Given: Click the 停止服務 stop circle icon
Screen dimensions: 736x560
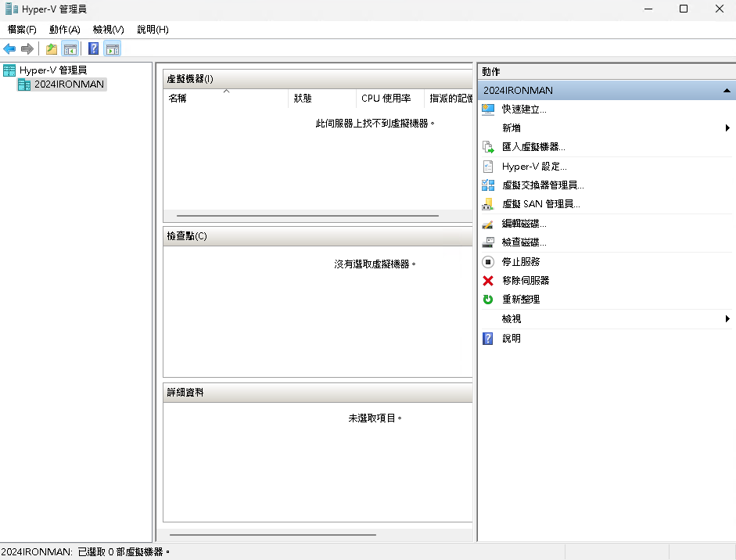Looking at the screenshot, I should pos(488,262).
